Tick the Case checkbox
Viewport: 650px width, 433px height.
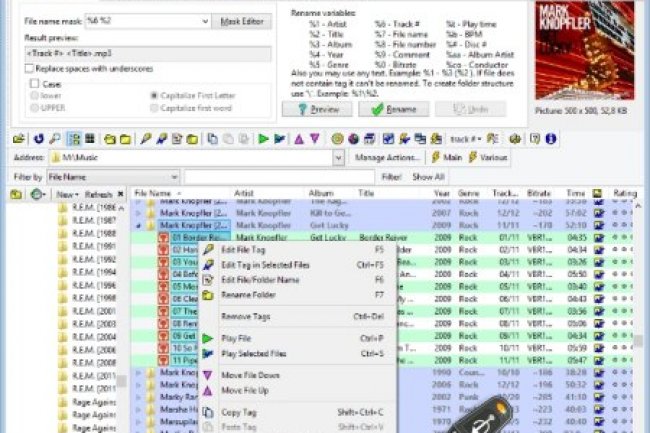[34, 84]
